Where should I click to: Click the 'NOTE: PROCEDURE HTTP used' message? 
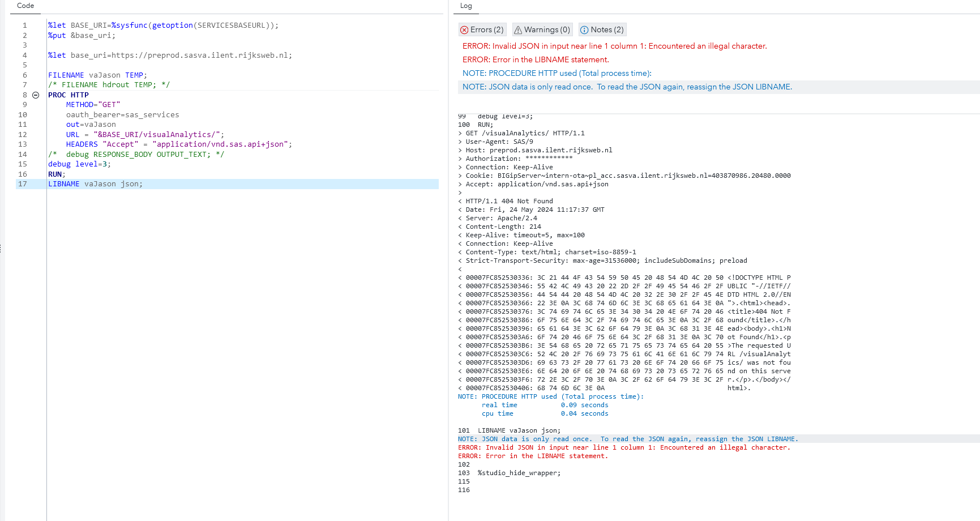557,73
